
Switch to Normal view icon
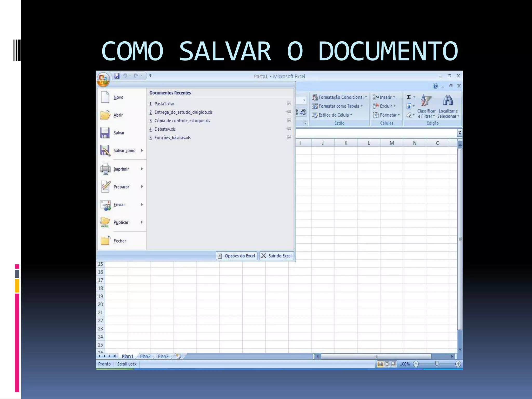tap(380, 364)
